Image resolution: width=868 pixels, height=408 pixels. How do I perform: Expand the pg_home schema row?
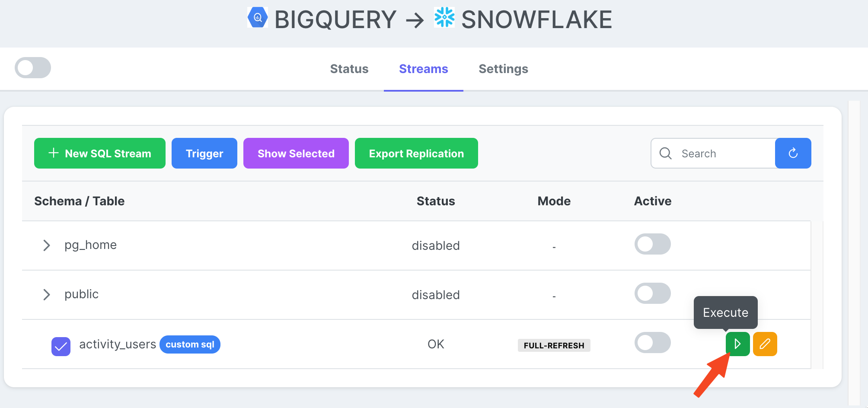coord(47,245)
